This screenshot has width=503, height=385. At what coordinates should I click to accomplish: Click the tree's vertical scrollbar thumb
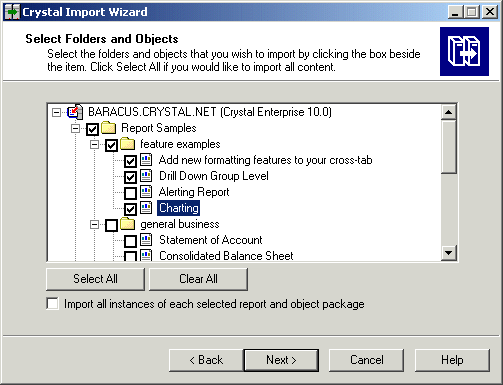(x=449, y=147)
